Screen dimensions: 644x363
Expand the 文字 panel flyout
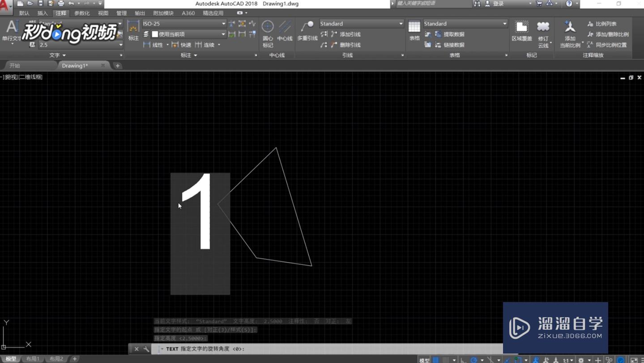click(58, 55)
